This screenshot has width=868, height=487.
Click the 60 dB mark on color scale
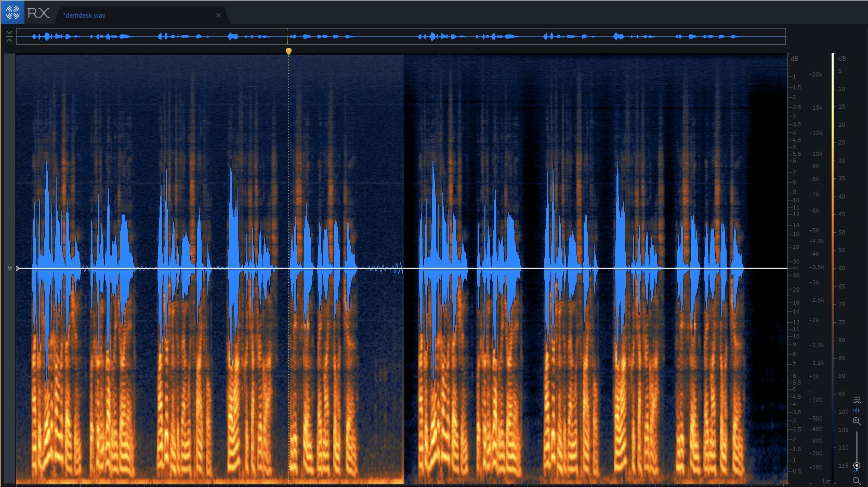point(841,268)
